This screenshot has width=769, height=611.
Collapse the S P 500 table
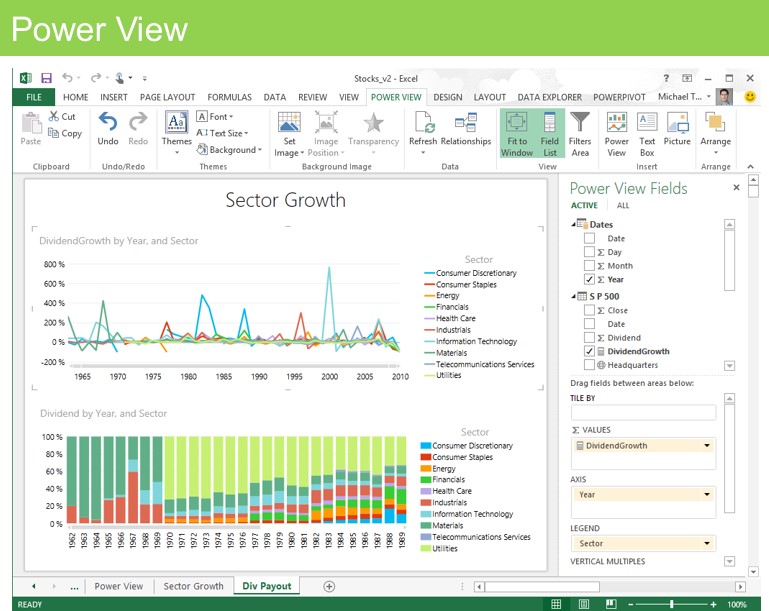click(x=573, y=297)
